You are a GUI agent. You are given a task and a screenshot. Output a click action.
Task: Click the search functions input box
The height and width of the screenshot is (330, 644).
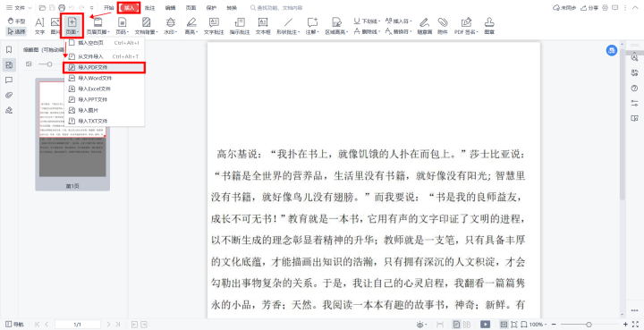(279, 8)
